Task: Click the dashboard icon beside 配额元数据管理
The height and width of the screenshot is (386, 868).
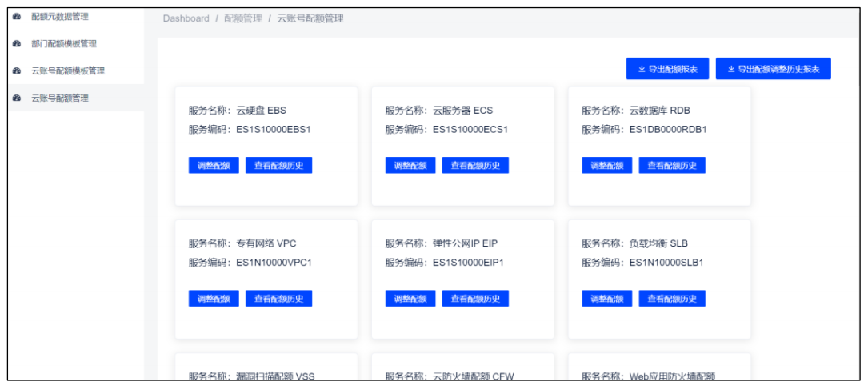Action: pos(17,17)
